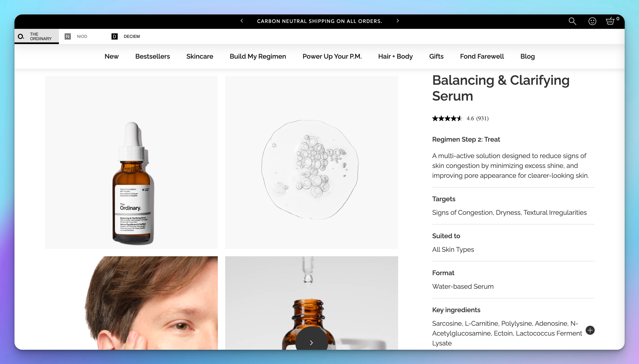Click the Hair + Body dropdown menu
The height and width of the screenshot is (364, 639).
(395, 56)
